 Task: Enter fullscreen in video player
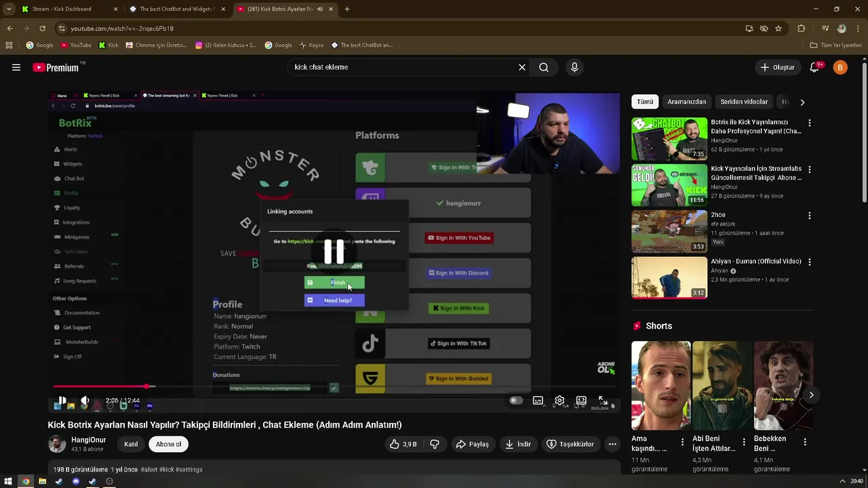(603, 401)
